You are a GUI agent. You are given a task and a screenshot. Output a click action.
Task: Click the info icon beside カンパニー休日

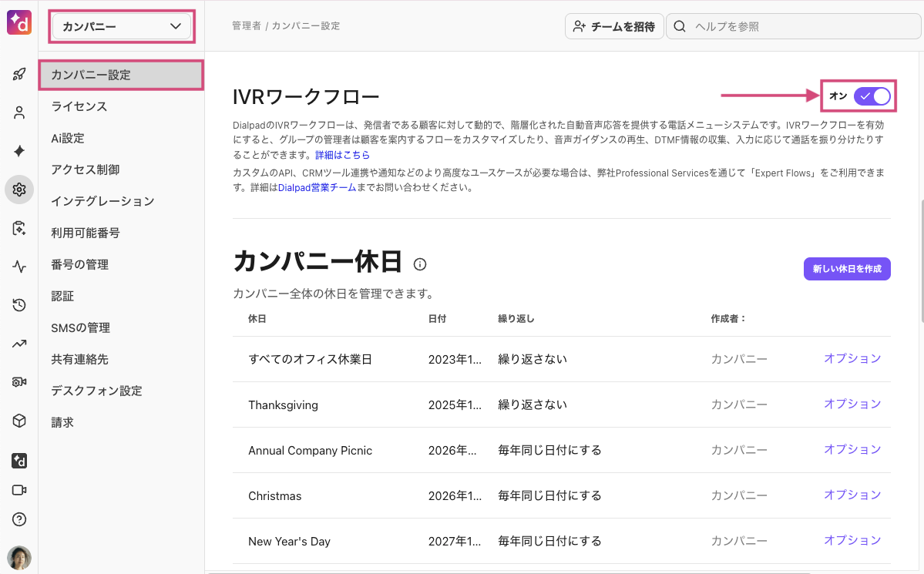420,264
